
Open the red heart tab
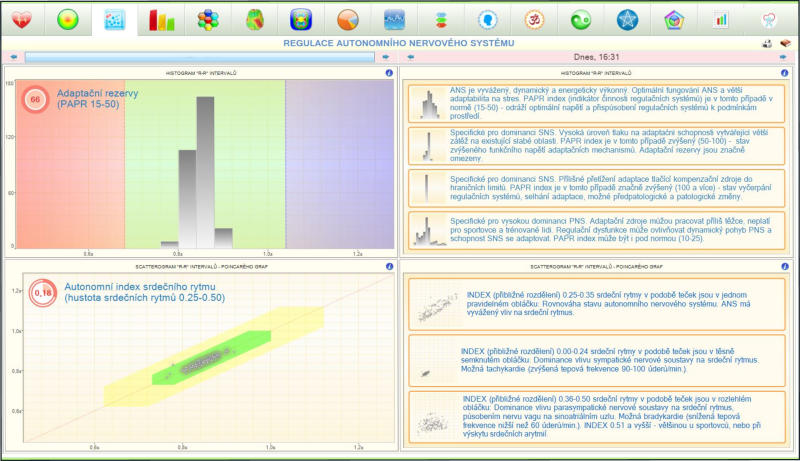(20, 19)
